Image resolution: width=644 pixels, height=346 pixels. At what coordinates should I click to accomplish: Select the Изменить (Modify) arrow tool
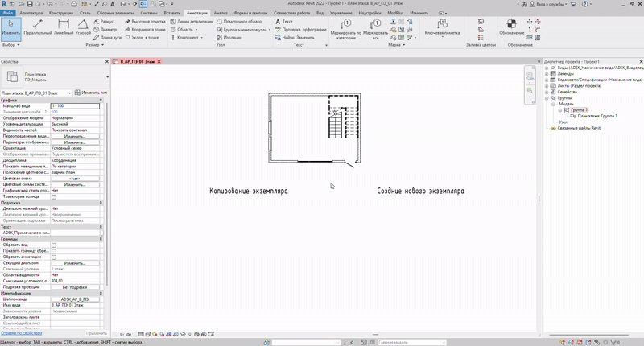[10, 28]
